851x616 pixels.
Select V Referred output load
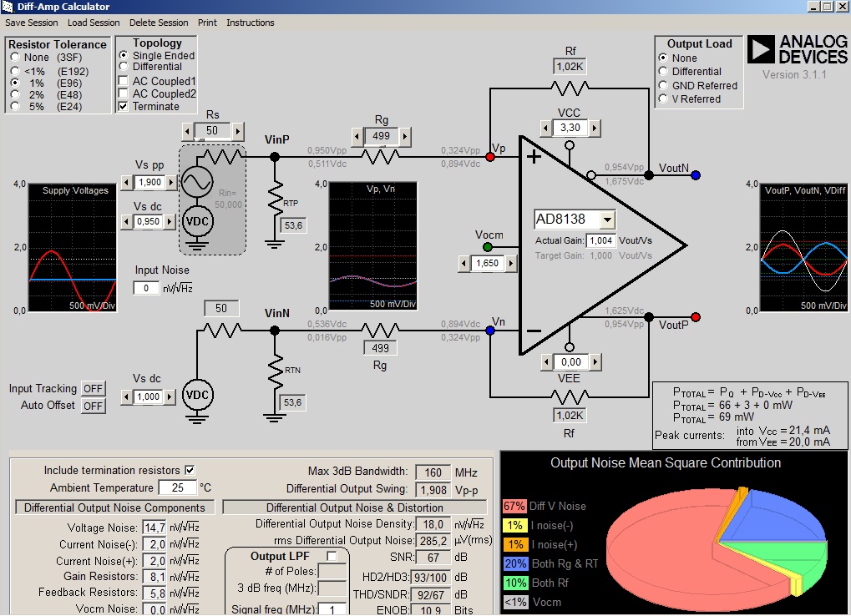(x=662, y=98)
